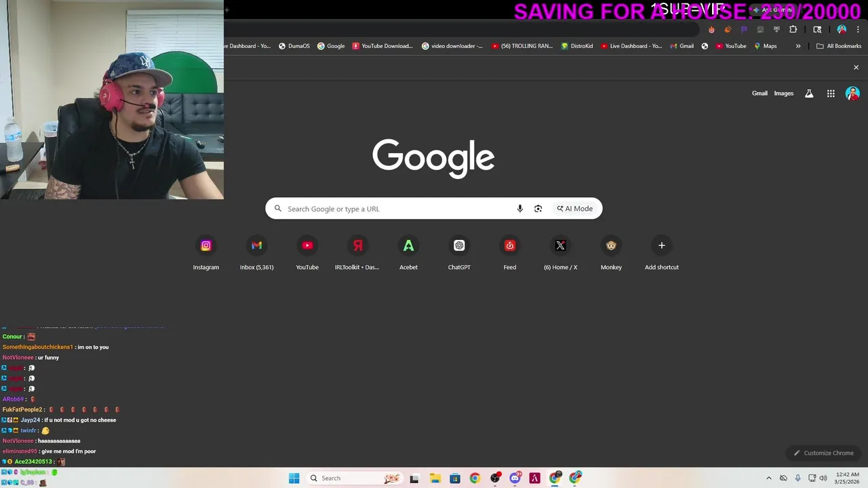The image size is (868, 488).
Task: Start voice search with the microphone icon
Action: point(520,209)
